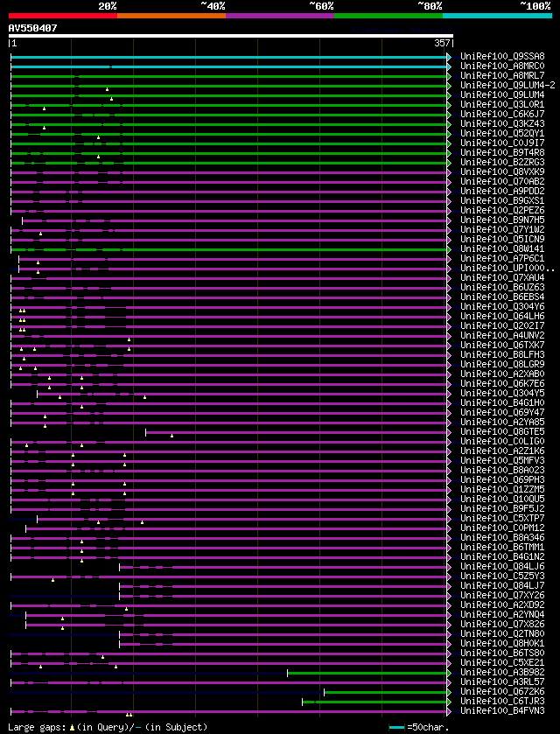
Task: Select the UniRef100_Q2TN80 label
Action: (x=502, y=634)
